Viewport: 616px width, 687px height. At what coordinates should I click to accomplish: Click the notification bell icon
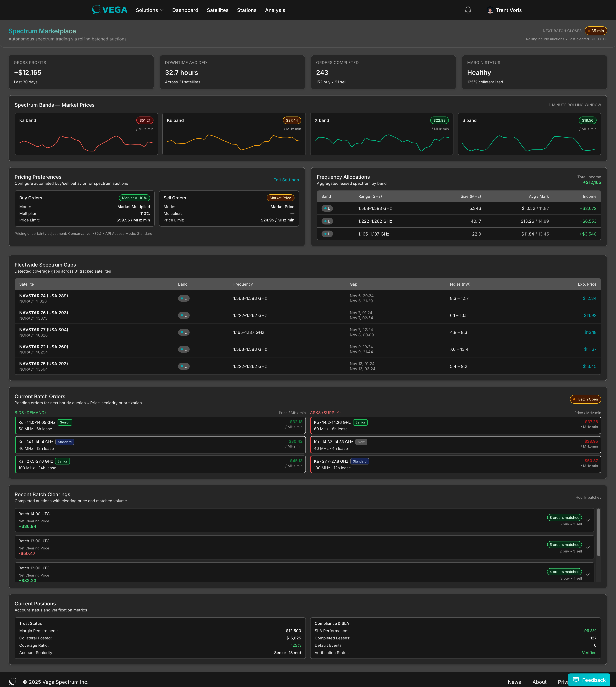(468, 10)
